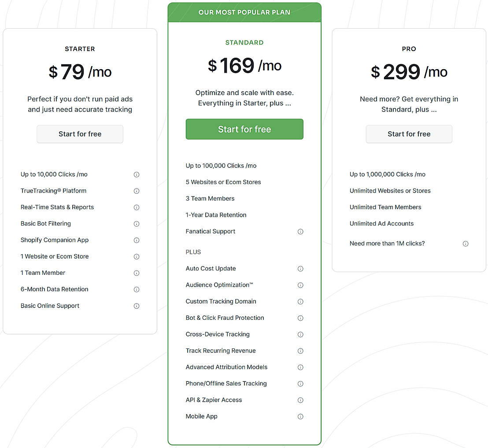Click info icon next to 1 Team Member
488x448 pixels.
137,273
